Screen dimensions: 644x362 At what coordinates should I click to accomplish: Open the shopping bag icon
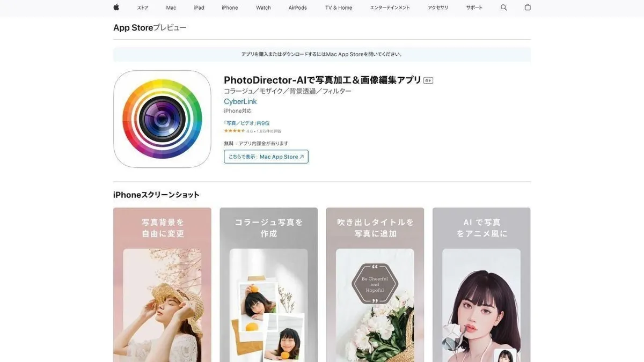pos(528,8)
